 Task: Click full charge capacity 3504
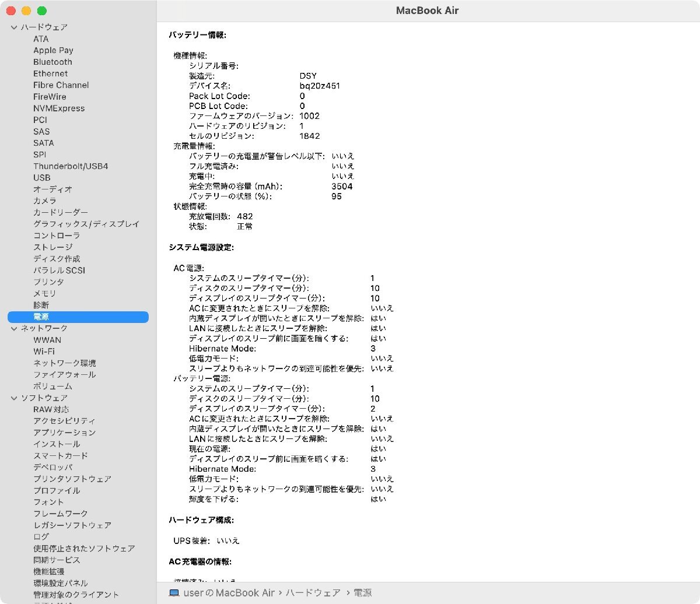342,187
